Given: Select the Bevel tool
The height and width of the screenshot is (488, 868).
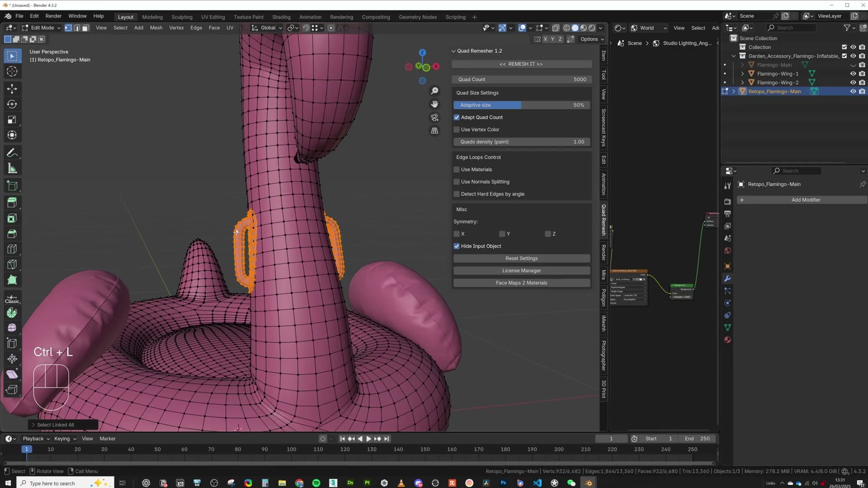Looking at the screenshot, I should coord(12,234).
